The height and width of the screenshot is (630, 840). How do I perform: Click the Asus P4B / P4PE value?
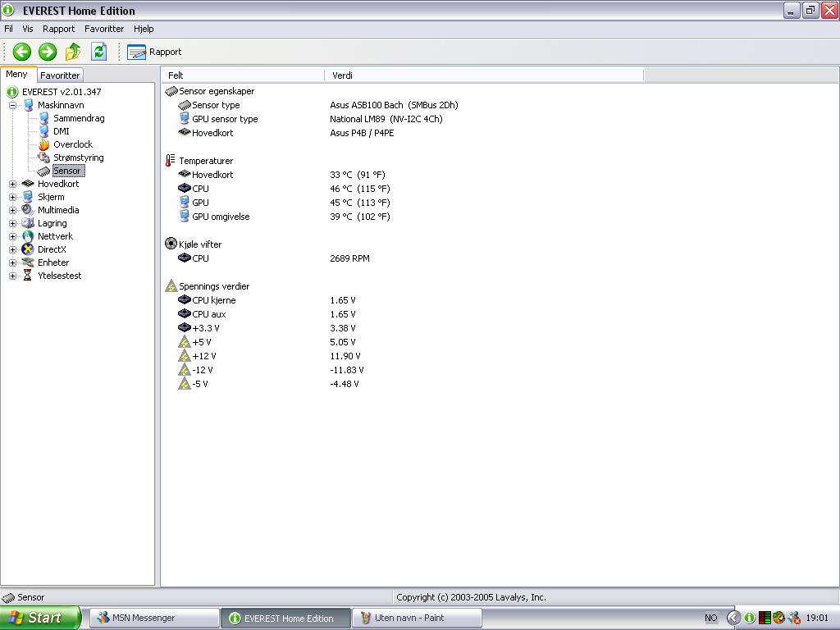[362, 133]
